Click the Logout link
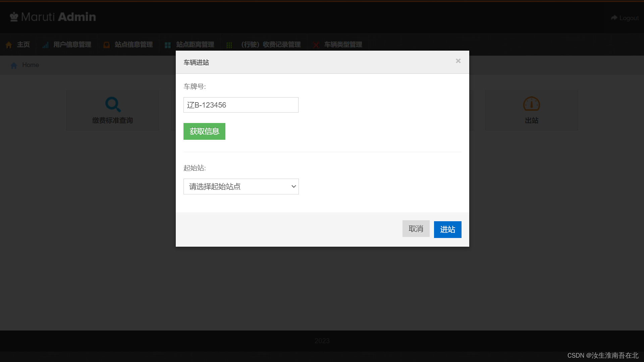The image size is (644, 362). click(x=629, y=18)
